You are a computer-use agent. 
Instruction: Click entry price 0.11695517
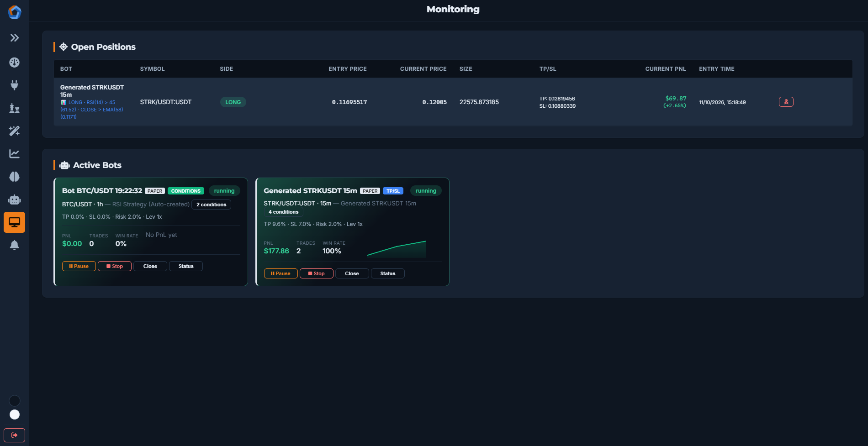pyautogui.click(x=349, y=102)
